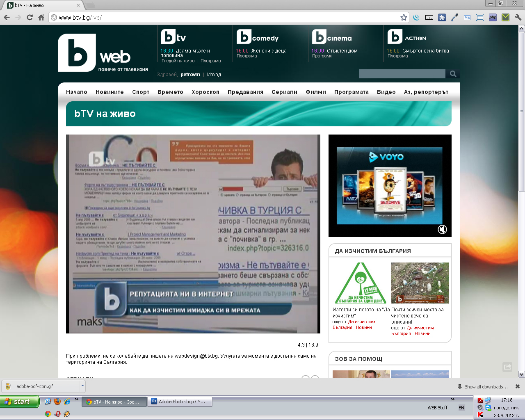Click the bTV comedy channel logo
The image size is (525, 420).
pyautogui.click(x=258, y=37)
